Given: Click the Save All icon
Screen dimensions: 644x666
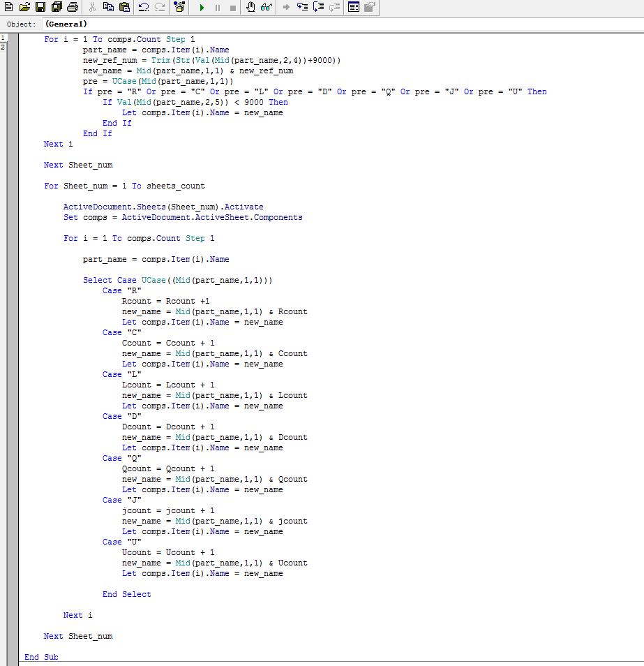Looking at the screenshot, I should click(57, 8).
